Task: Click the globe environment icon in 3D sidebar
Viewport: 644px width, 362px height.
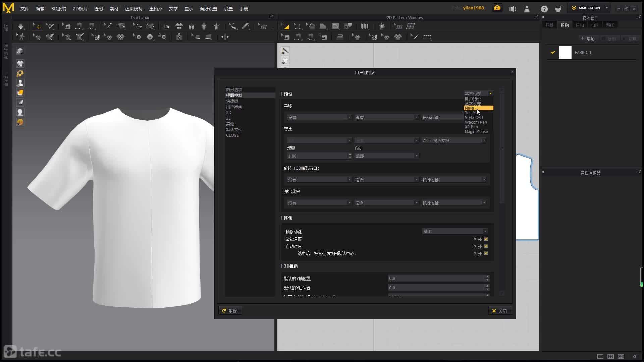Action: pyautogui.click(x=20, y=122)
